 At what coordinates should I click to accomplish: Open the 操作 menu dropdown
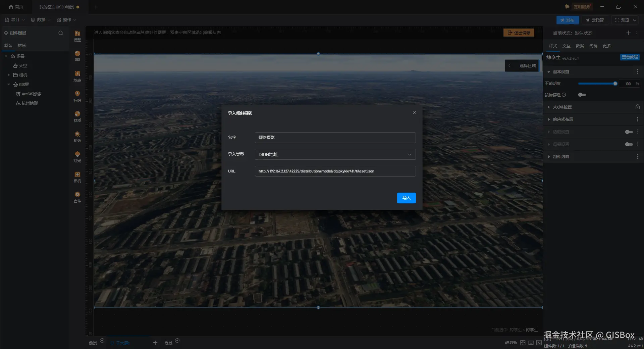[66, 20]
